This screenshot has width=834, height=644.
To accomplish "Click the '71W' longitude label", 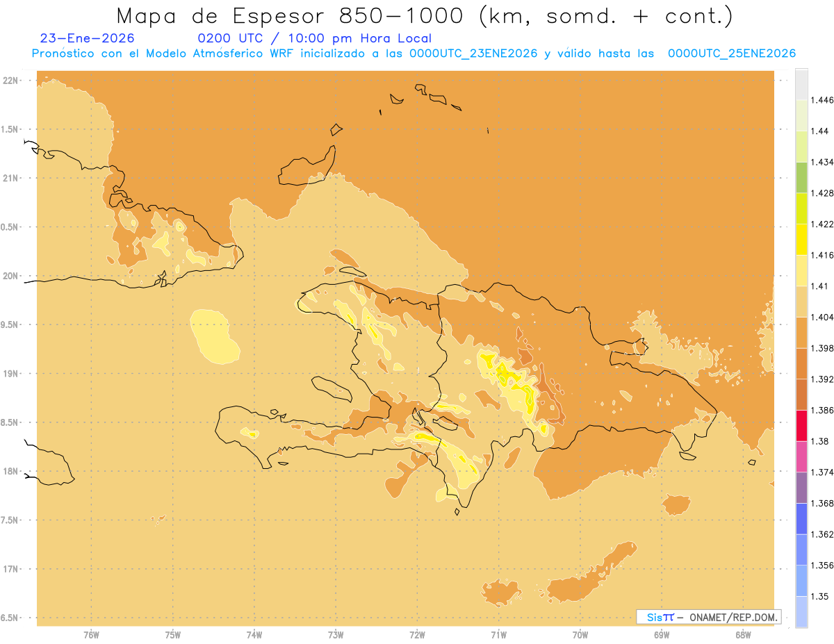I will point(498,635).
